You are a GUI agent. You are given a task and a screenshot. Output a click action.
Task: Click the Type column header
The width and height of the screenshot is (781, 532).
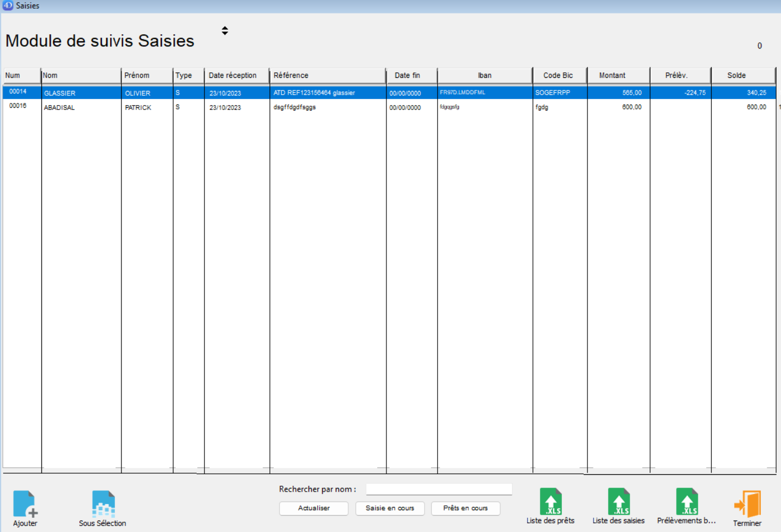tap(189, 76)
